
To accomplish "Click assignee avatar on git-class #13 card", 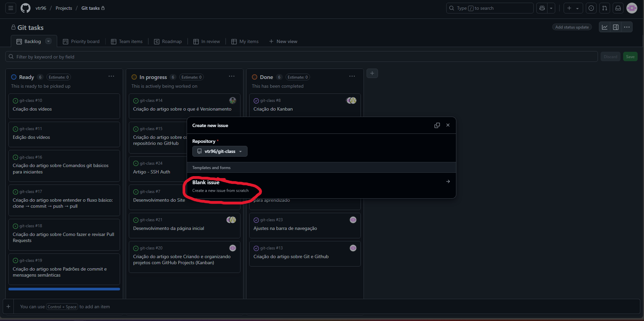I will (353, 248).
